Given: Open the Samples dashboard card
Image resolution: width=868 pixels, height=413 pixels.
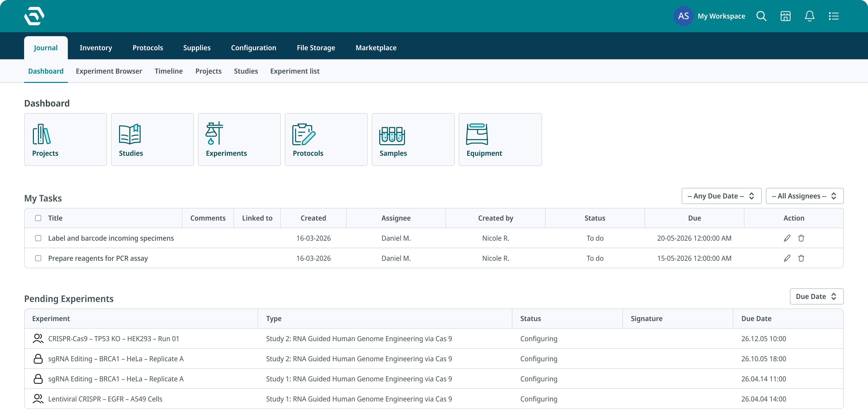Looking at the screenshot, I should pos(413,139).
